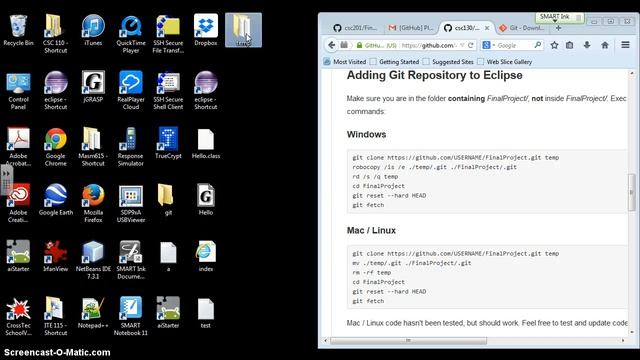Open the RealPlayer Cloud icon

point(131,90)
